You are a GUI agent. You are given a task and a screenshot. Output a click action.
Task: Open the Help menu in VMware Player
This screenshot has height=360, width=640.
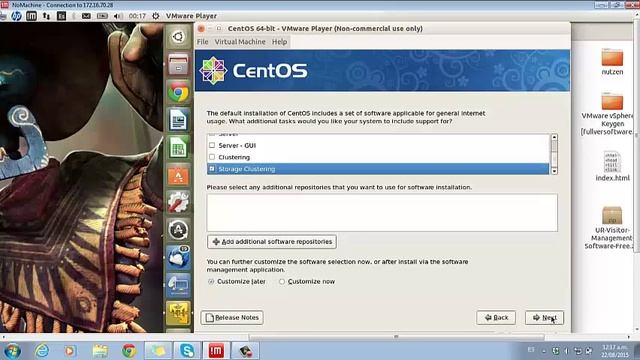(280, 42)
